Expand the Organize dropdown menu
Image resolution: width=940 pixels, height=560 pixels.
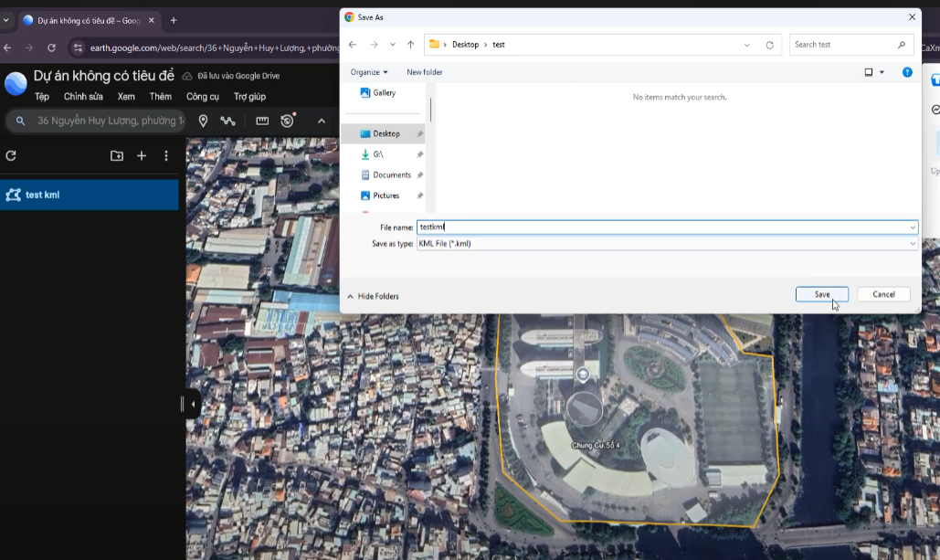pos(369,72)
